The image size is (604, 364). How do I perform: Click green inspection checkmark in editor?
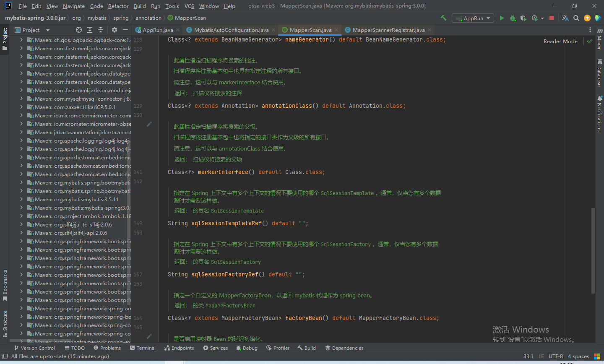pyautogui.click(x=590, y=41)
